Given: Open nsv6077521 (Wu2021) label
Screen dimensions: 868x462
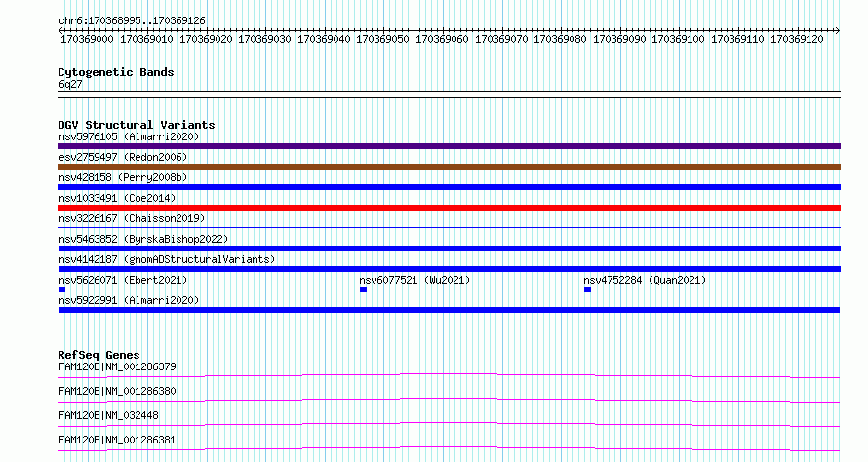Looking at the screenshot, I should (414, 280).
